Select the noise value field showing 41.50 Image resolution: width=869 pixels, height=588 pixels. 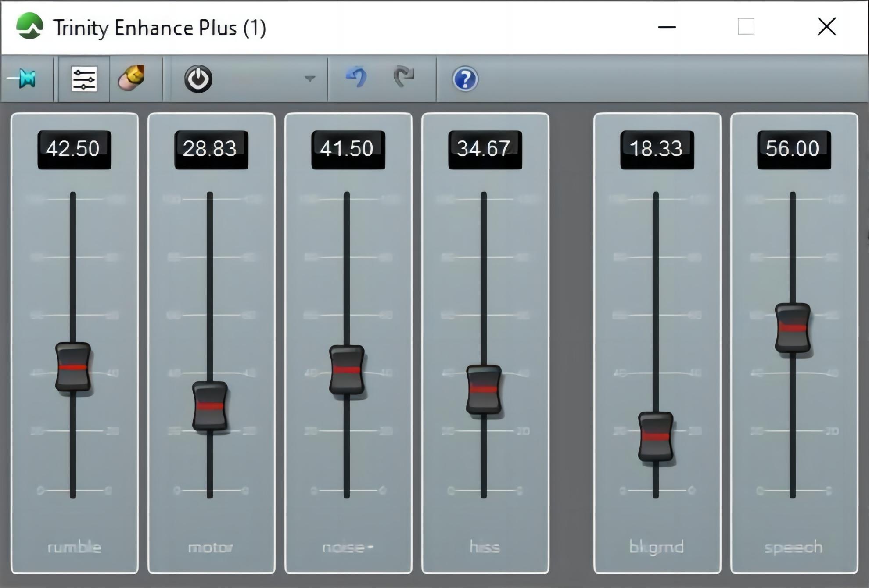pos(348,149)
